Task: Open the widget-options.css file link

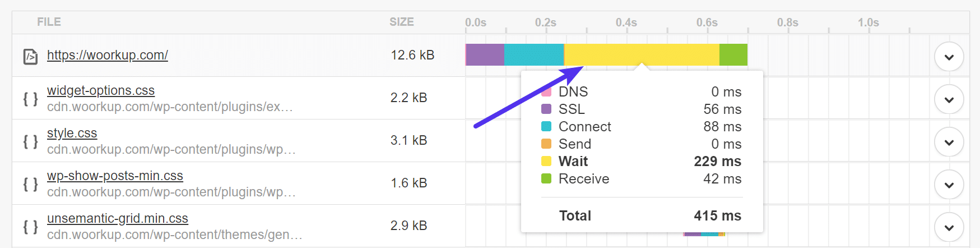Action: [101, 90]
